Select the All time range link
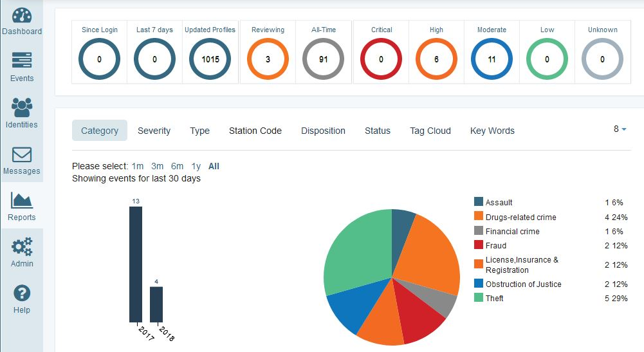Image resolution: width=644 pixels, height=352 pixels. tap(214, 166)
